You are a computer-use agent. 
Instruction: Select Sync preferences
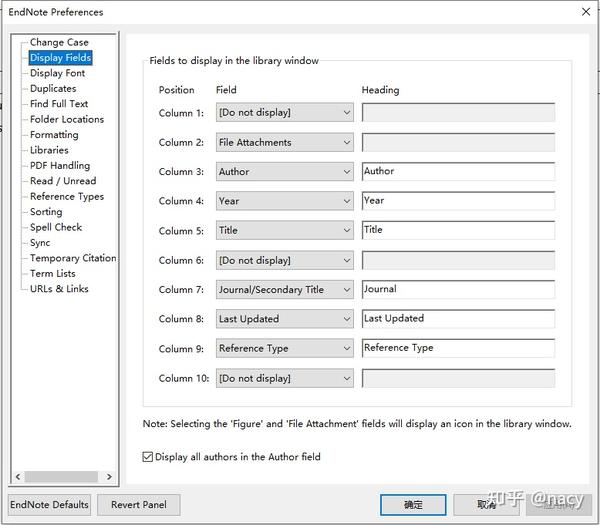(40, 243)
